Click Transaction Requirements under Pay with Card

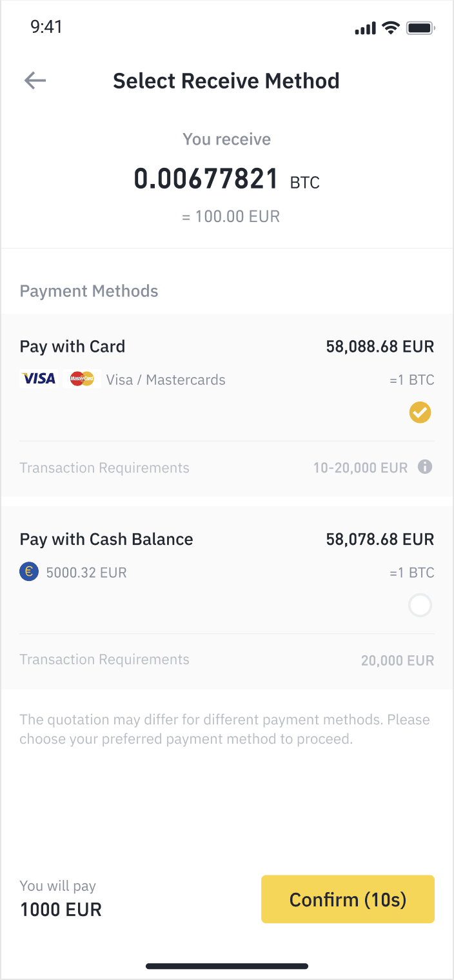click(104, 467)
